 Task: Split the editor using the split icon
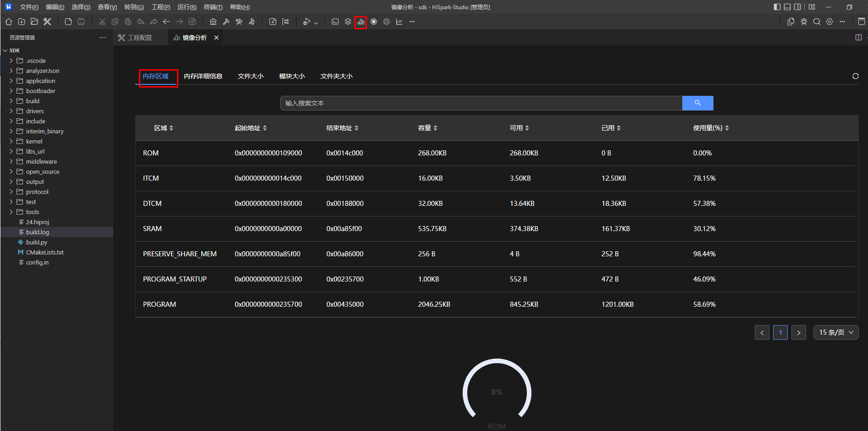[859, 38]
